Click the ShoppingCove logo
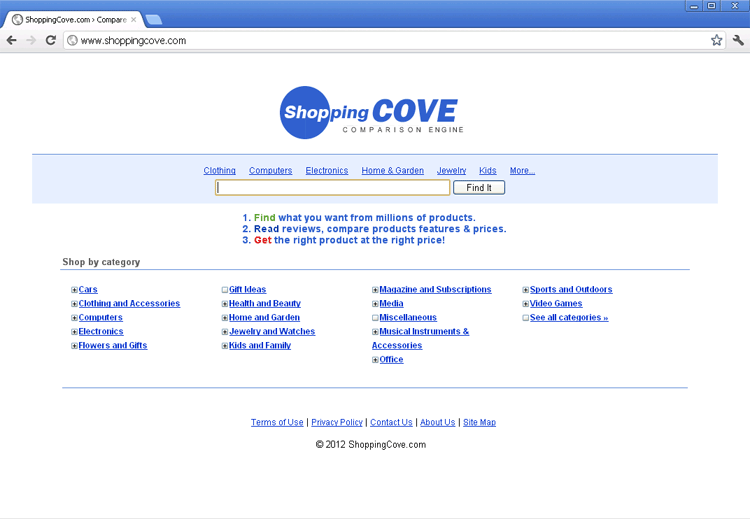The height and width of the screenshot is (519, 750). pos(372,113)
